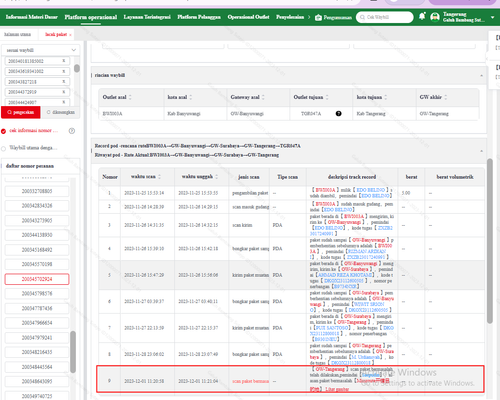Select the Waybill utama dengan radio option
This screenshot has height=400, width=500.
pos(4,148)
